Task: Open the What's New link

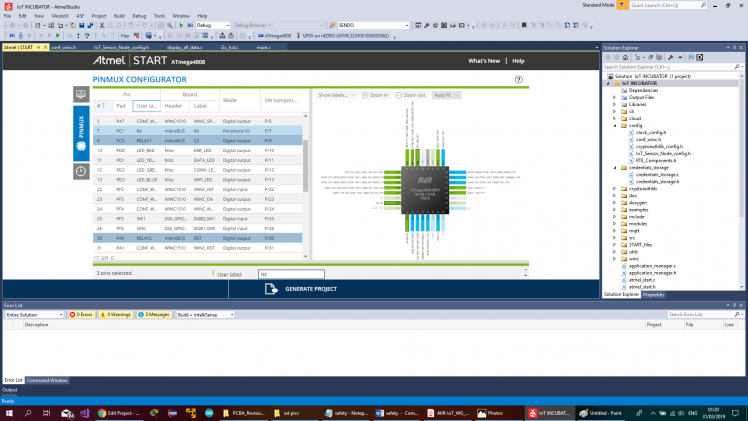Action: pos(484,60)
